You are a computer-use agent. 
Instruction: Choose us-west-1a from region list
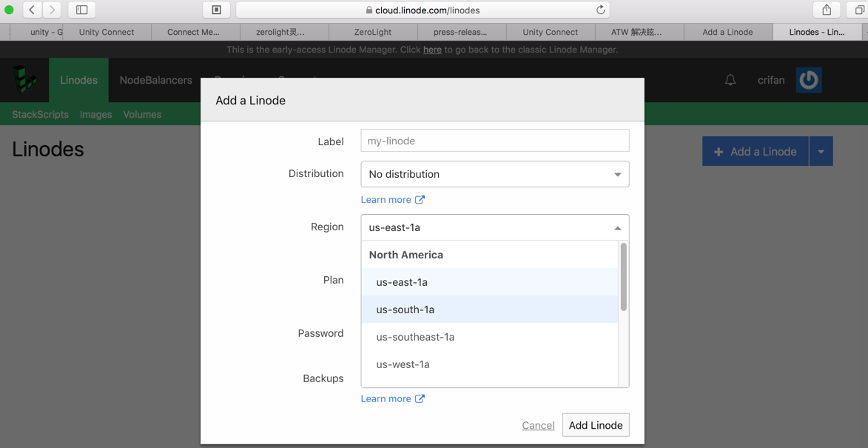point(403,364)
